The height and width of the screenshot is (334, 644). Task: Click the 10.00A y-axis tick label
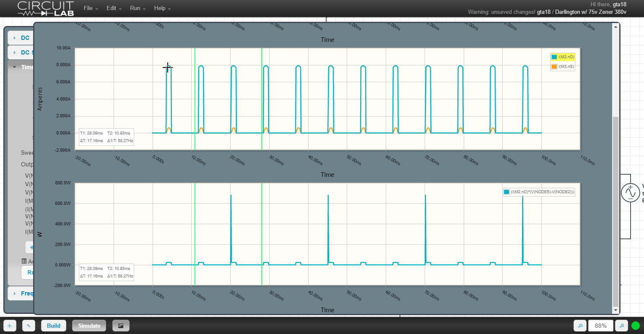click(64, 48)
